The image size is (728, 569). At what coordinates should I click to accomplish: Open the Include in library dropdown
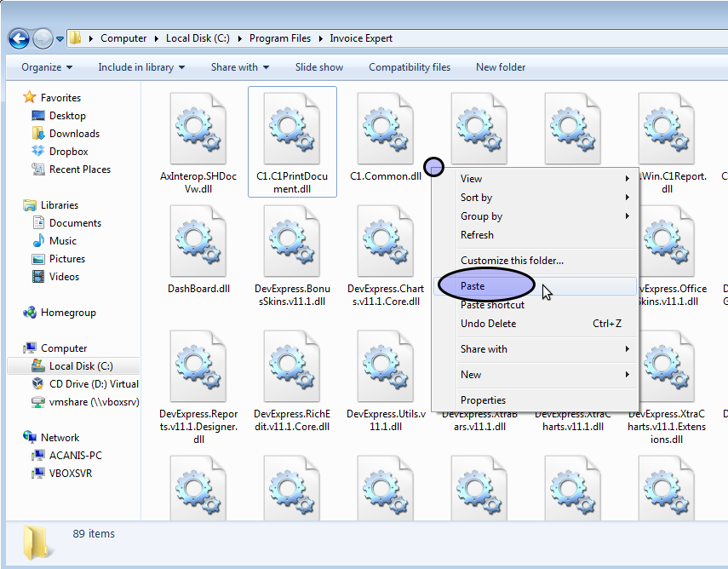[x=141, y=67]
